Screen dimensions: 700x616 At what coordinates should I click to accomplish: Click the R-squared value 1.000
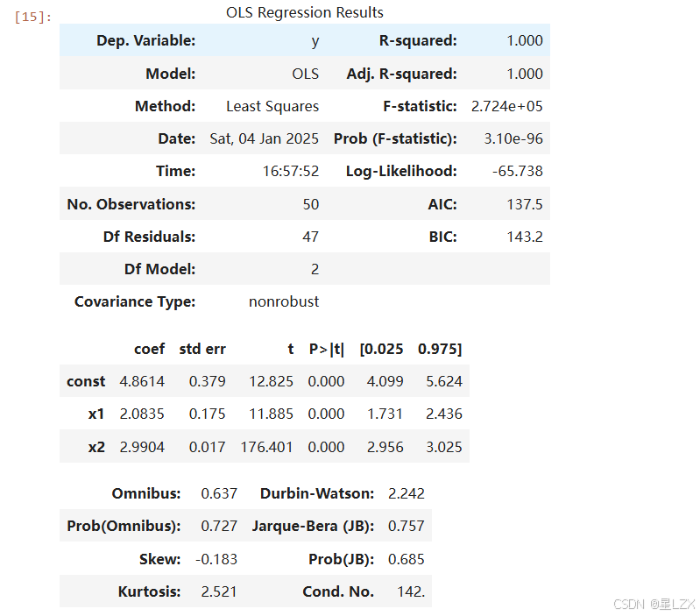click(x=525, y=40)
